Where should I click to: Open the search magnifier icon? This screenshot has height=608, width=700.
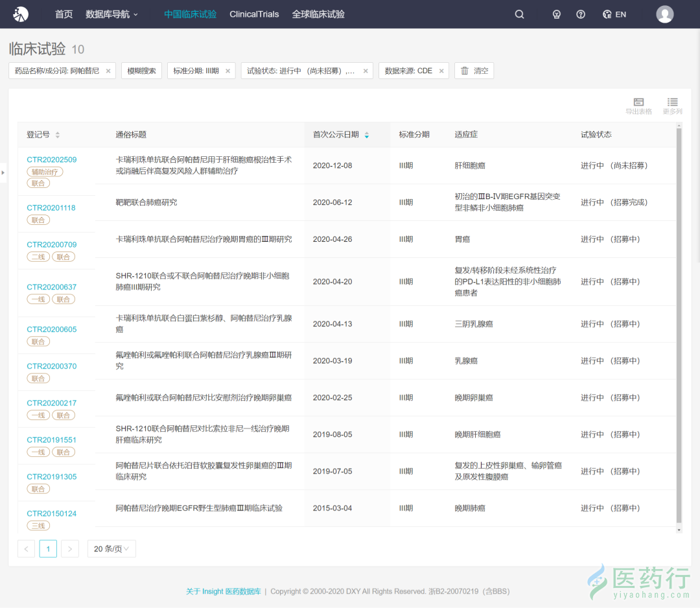point(519,14)
